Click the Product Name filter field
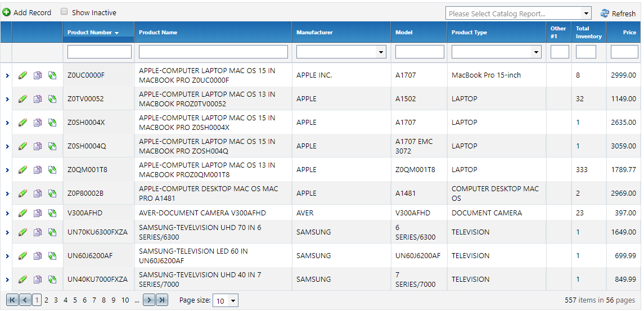 pyautogui.click(x=213, y=52)
